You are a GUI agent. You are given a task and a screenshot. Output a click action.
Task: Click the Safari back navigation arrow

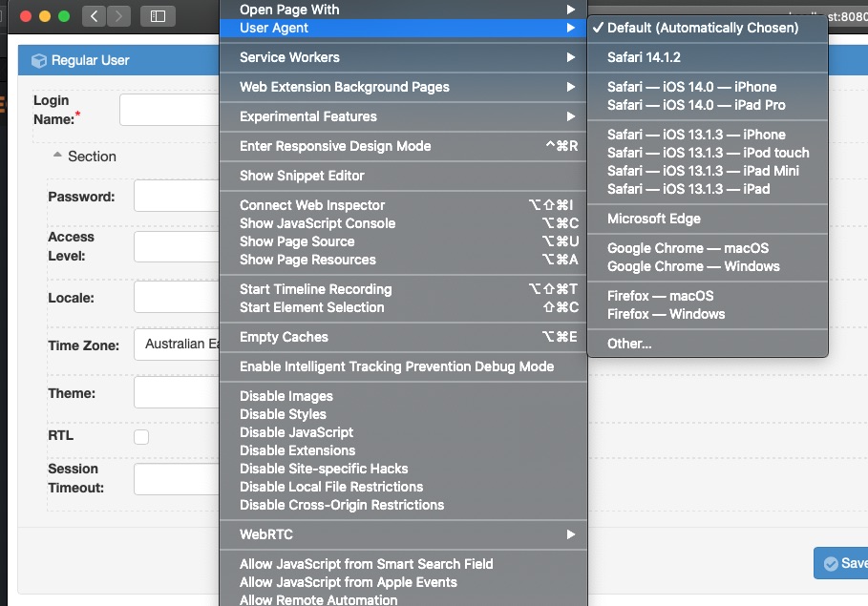(95, 16)
